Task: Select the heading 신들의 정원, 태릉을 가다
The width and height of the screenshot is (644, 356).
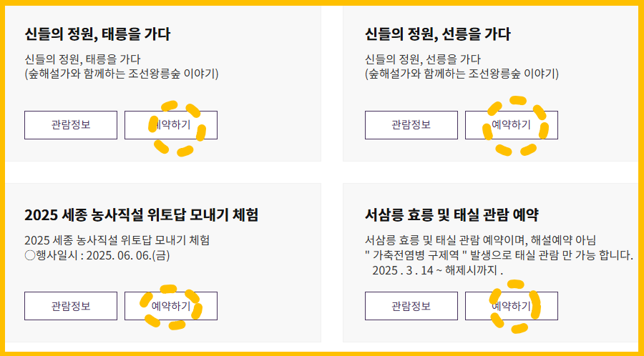Action: [97, 35]
